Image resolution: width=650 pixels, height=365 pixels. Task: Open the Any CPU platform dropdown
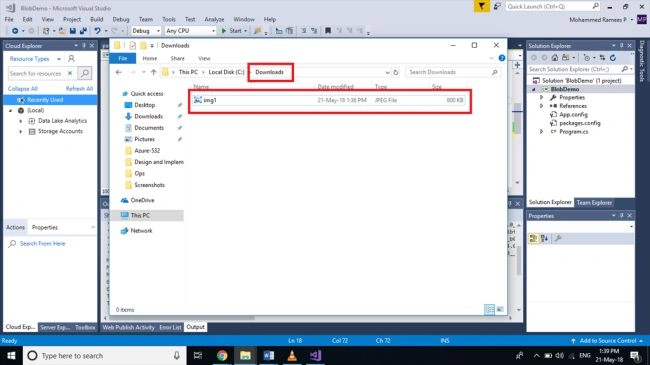pyautogui.click(x=190, y=31)
